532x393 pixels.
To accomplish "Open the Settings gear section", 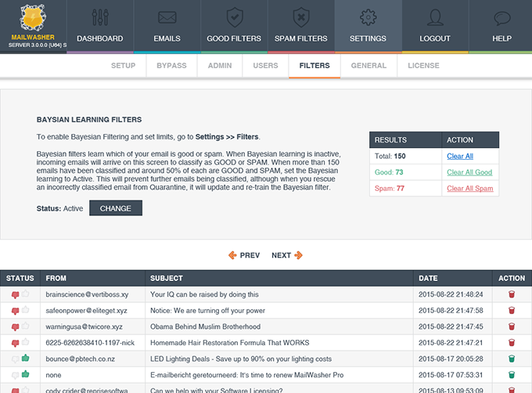I will coord(368,27).
